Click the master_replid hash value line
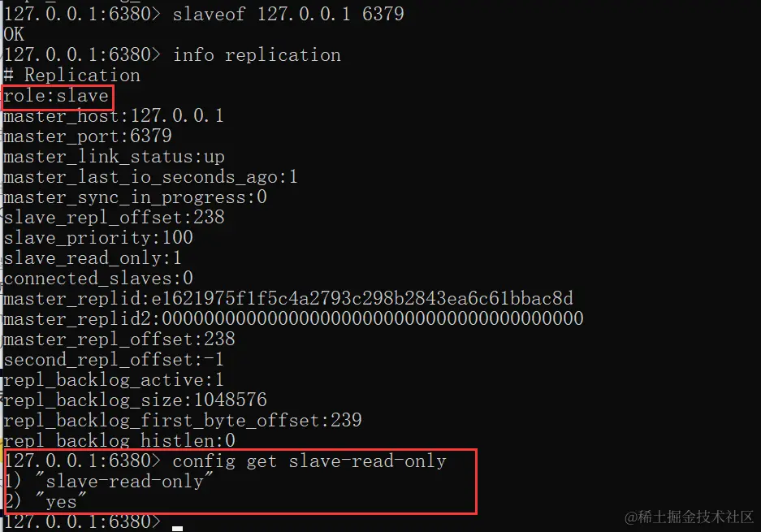The height and width of the screenshot is (532, 761). pyautogui.click(x=288, y=299)
